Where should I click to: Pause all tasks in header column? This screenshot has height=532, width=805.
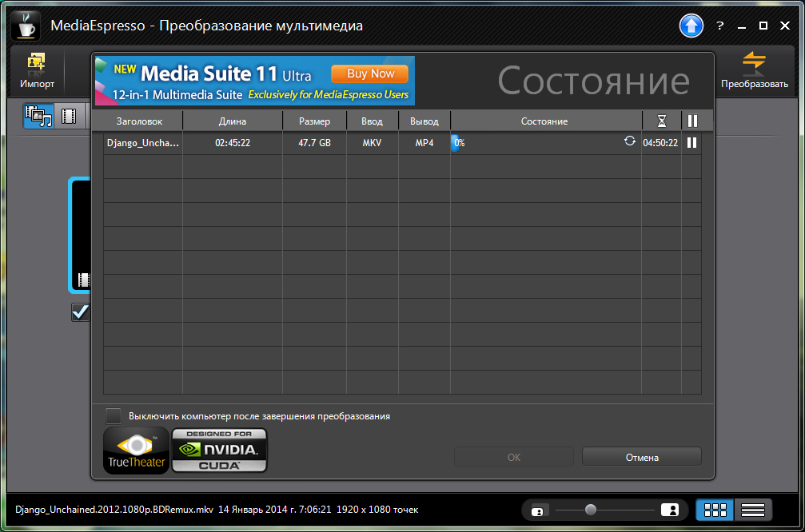pyautogui.click(x=692, y=121)
